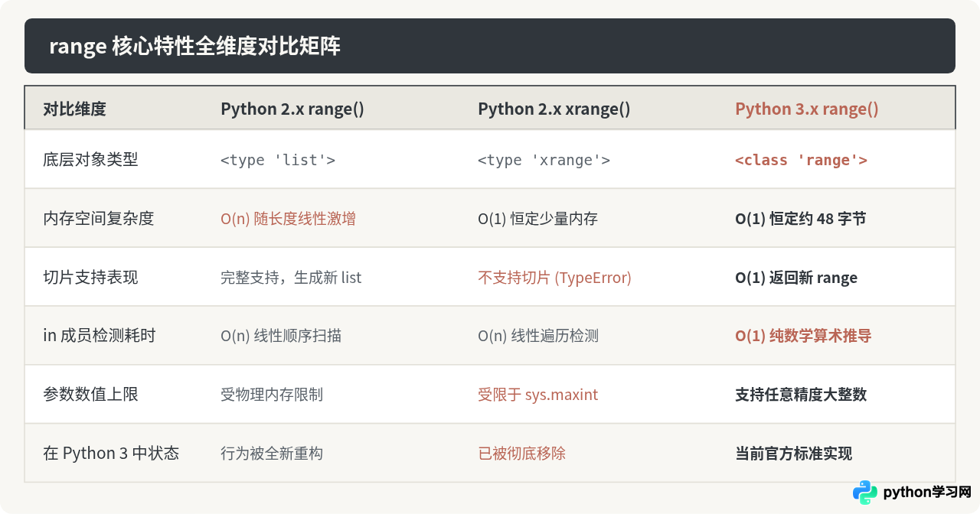This screenshot has height=514, width=980.
Task: Click the cell 'O(1) 恒定约 48 字节'
Action: pos(801,219)
